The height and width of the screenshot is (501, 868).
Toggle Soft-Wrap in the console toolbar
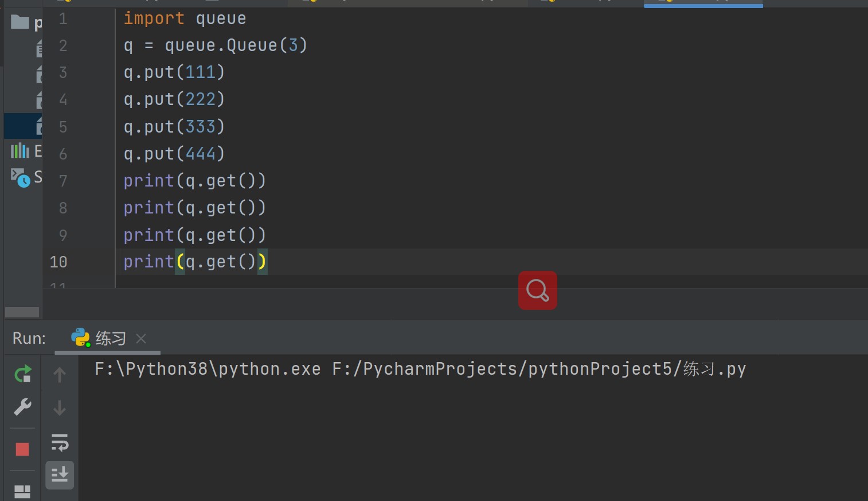60,442
